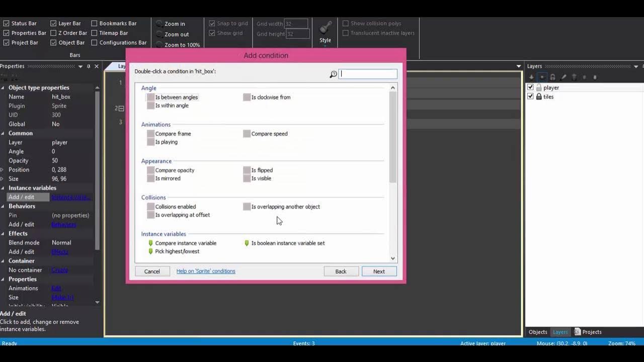Click the Cancel button
The width and height of the screenshot is (644, 362).
[152, 271]
